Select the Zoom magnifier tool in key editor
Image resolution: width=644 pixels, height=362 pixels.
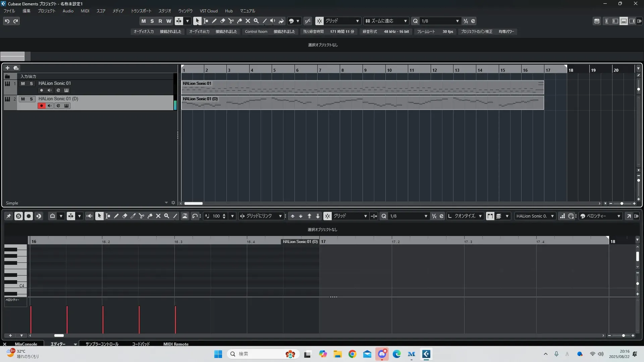click(167, 216)
